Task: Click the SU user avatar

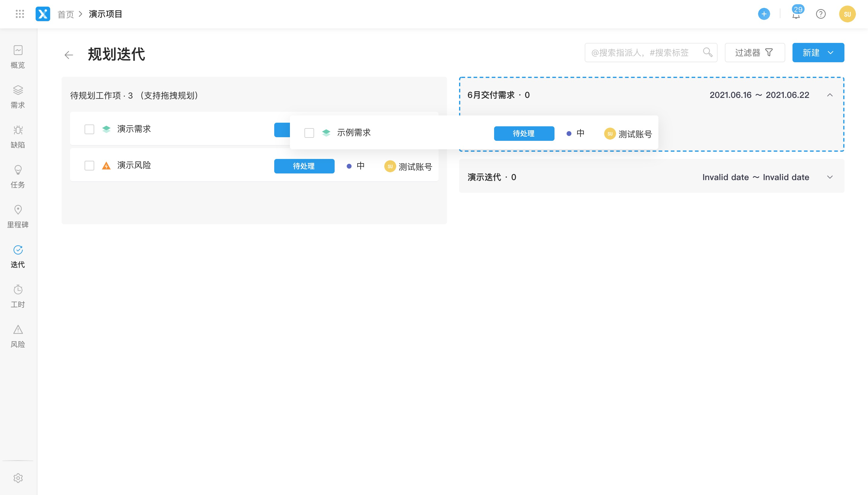Action: click(847, 14)
